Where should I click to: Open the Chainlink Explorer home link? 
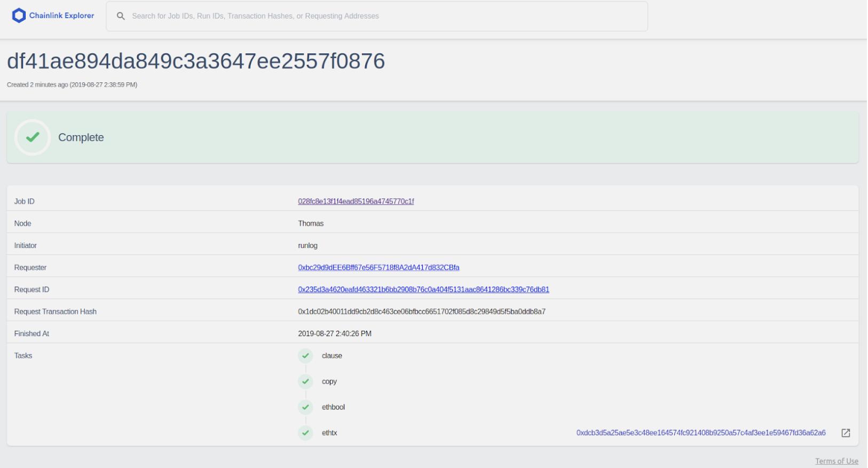click(x=53, y=16)
